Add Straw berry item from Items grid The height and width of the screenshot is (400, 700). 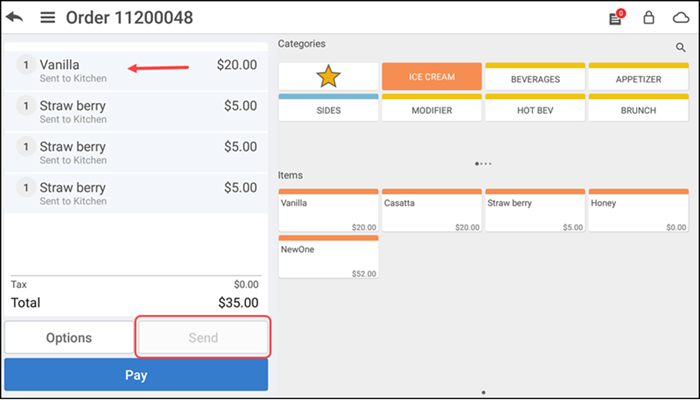535,210
